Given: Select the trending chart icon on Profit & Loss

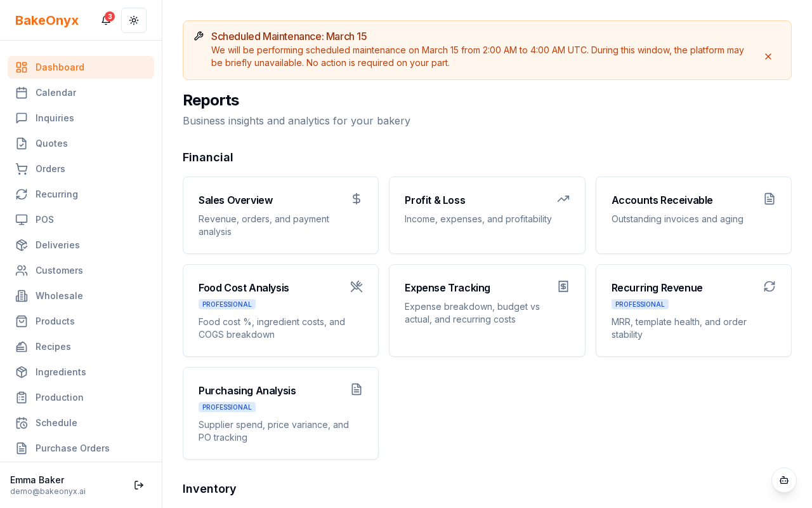Looking at the screenshot, I should pyautogui.click(x=563, y=199).
